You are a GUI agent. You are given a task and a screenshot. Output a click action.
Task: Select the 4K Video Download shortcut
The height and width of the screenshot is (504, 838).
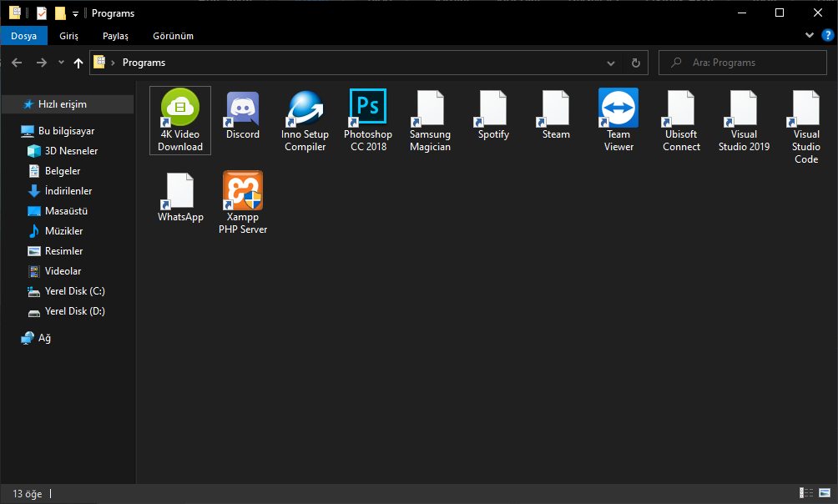(x=180, y=121)
